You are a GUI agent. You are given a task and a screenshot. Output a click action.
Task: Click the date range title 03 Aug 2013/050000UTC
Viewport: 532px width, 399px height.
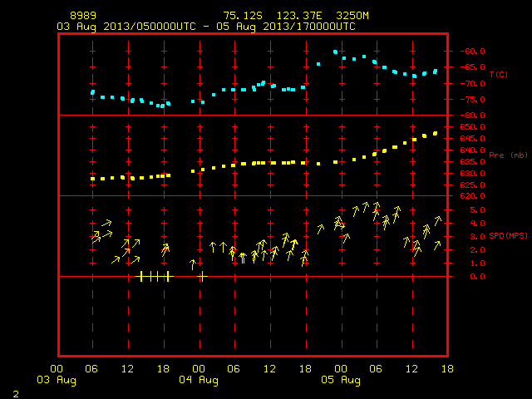click(126, 27)
